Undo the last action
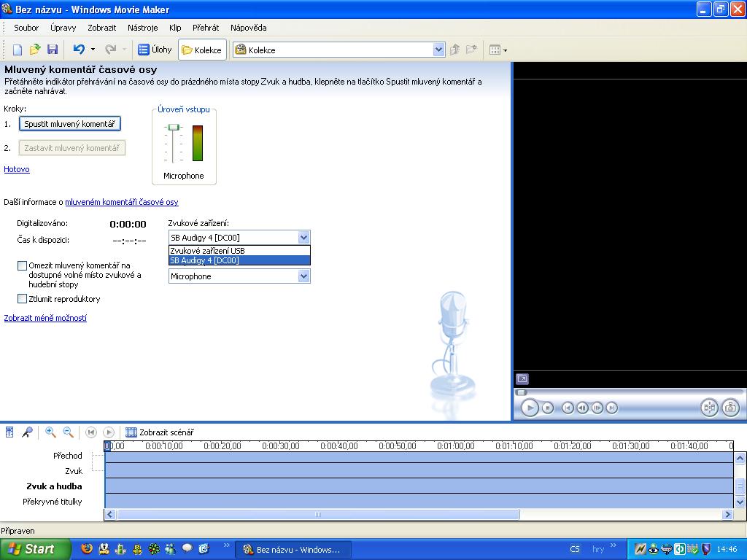The image size is (747, 560). [79, 49]
